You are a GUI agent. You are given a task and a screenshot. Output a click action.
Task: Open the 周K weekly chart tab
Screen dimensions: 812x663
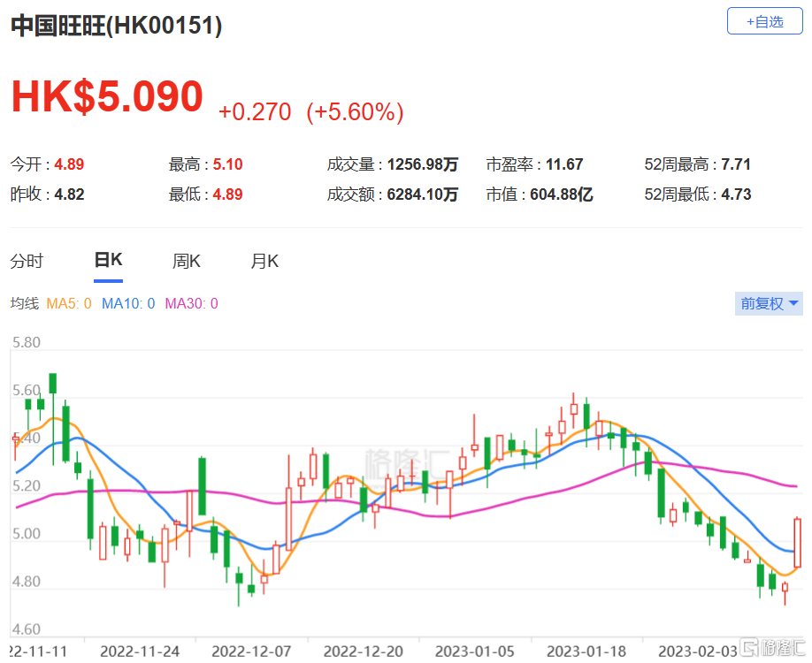pos(186,261)
